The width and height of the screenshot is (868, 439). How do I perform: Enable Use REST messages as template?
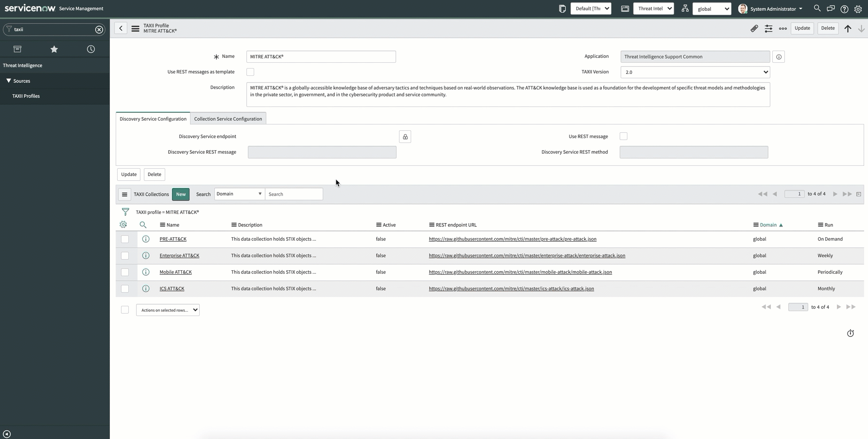[x=250, y=72]
